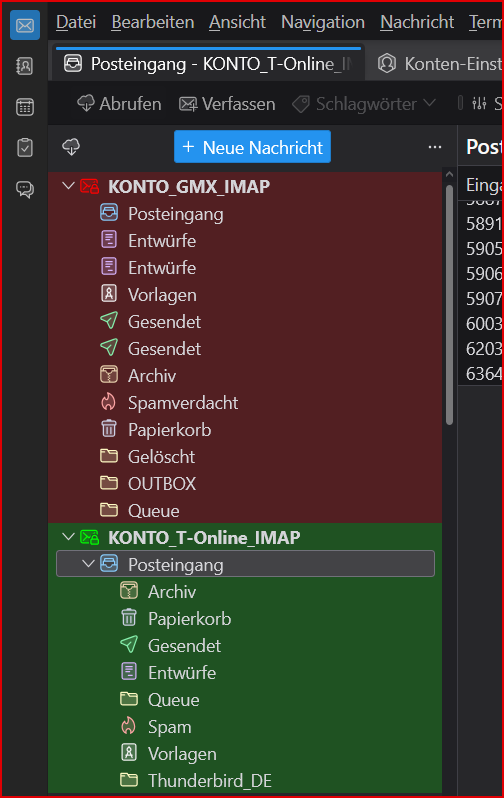Select message row starting with 5907
The image size is (504, 798).
tap(481, 298)
